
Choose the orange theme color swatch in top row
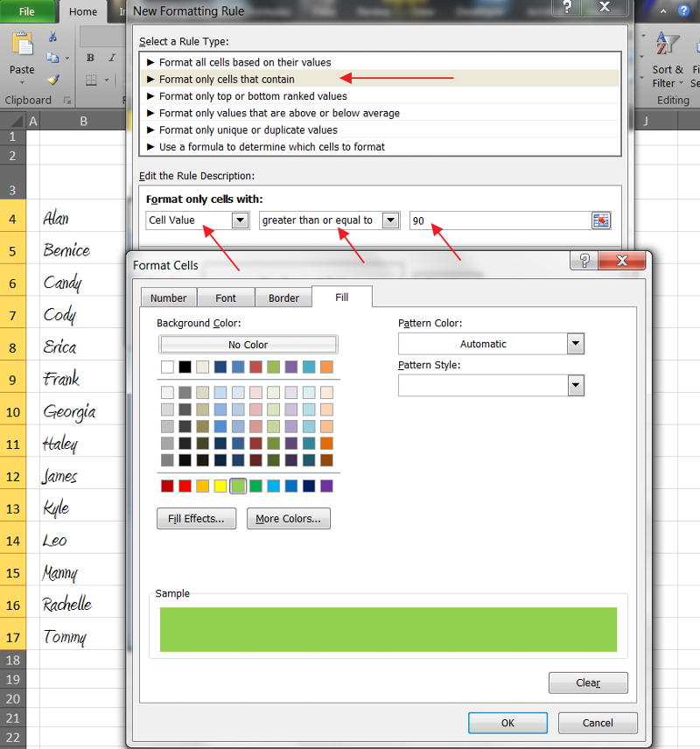pos(327,367)
